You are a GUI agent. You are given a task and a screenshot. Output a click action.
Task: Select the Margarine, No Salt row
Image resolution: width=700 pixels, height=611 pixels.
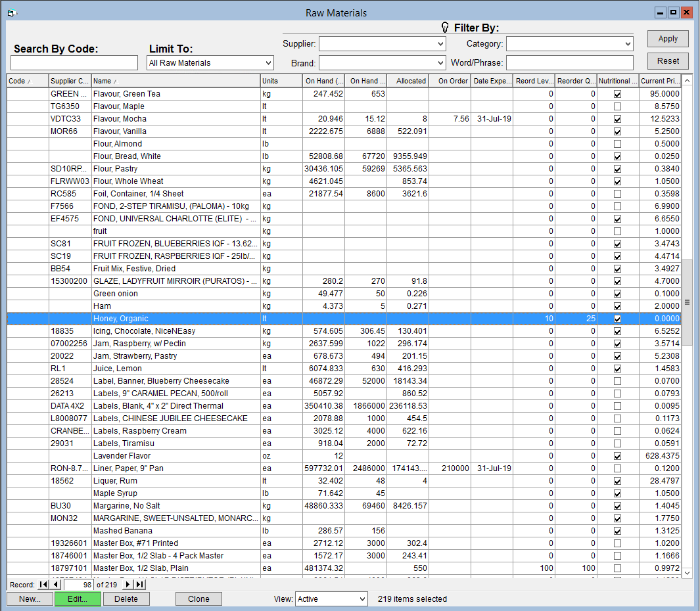344,506
